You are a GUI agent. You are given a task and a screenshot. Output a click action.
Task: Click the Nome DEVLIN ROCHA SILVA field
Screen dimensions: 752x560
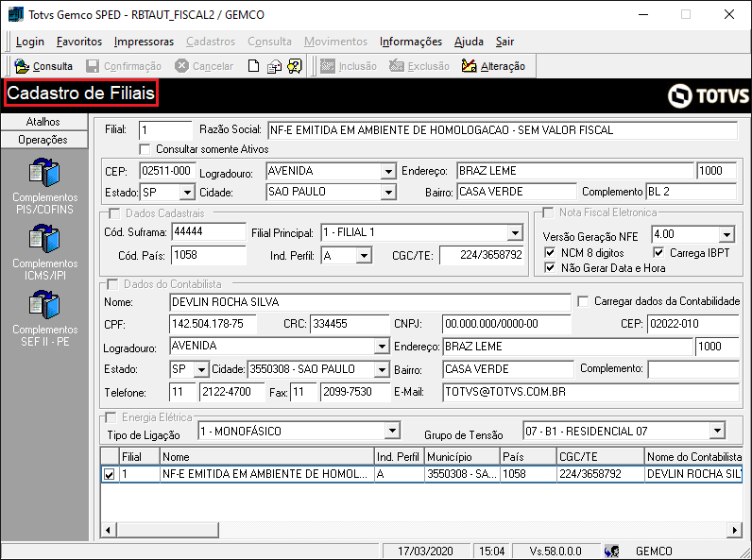369,302
